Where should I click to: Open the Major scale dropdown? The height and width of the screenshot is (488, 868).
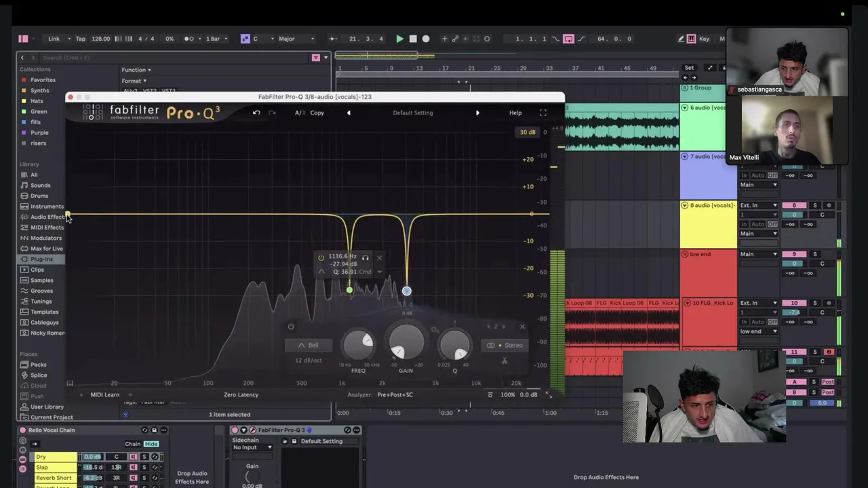[x=295, y=39]
